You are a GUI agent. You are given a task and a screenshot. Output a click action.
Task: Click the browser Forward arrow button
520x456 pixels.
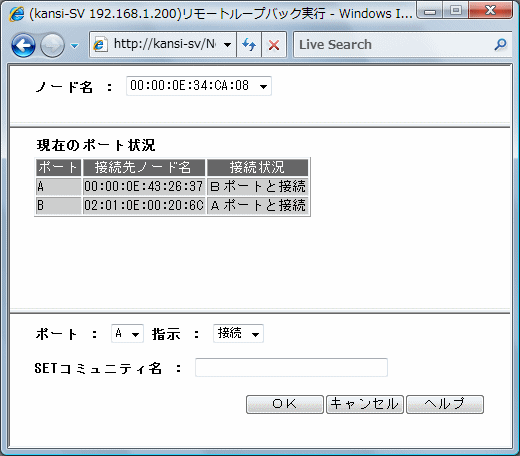(x=52, y=45)
